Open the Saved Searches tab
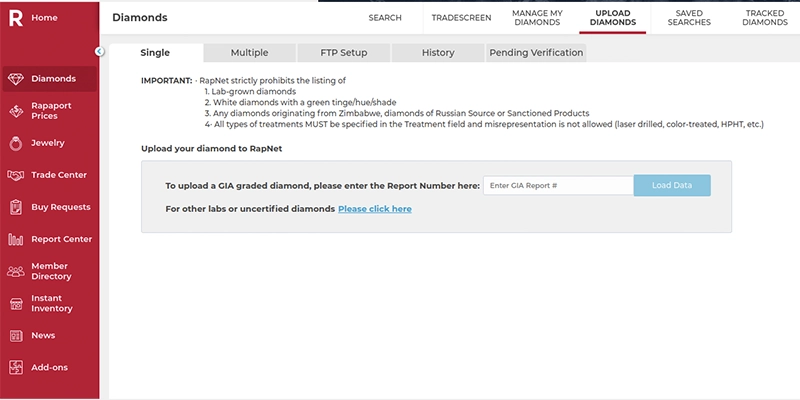 click(689, 18)
